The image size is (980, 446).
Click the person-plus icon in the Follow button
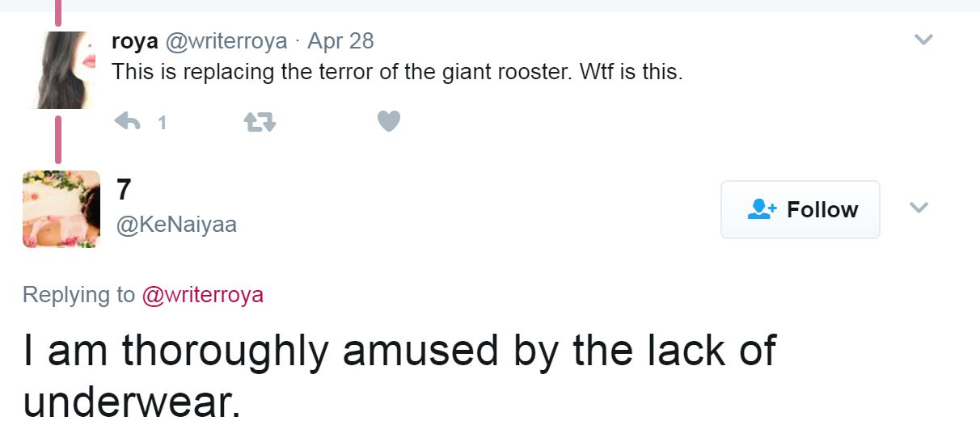762,209
